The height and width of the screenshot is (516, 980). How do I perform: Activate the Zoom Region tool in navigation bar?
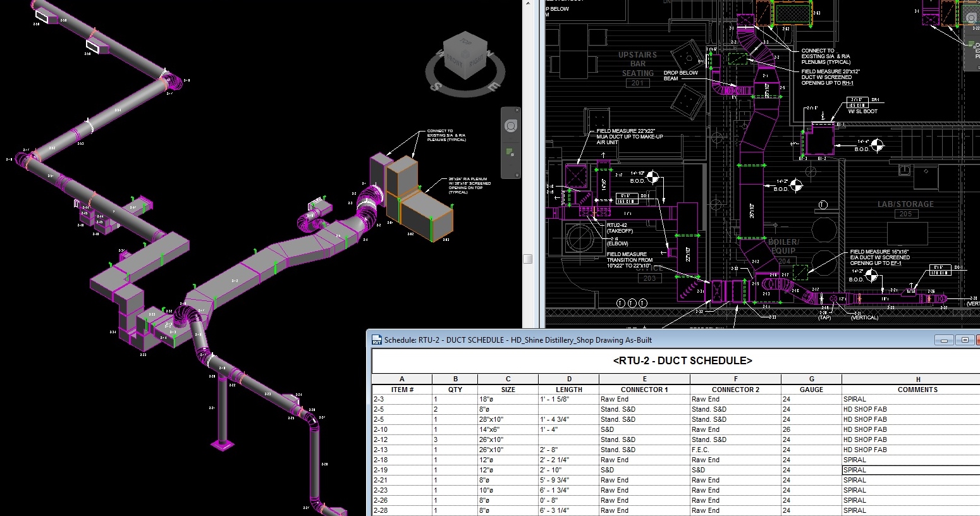510,152
